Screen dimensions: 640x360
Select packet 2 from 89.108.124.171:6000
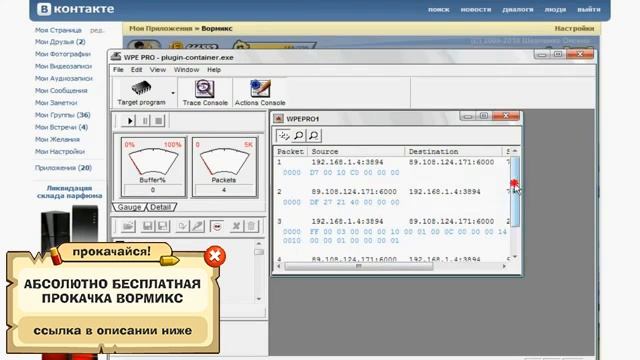click(x=392, y=191)
